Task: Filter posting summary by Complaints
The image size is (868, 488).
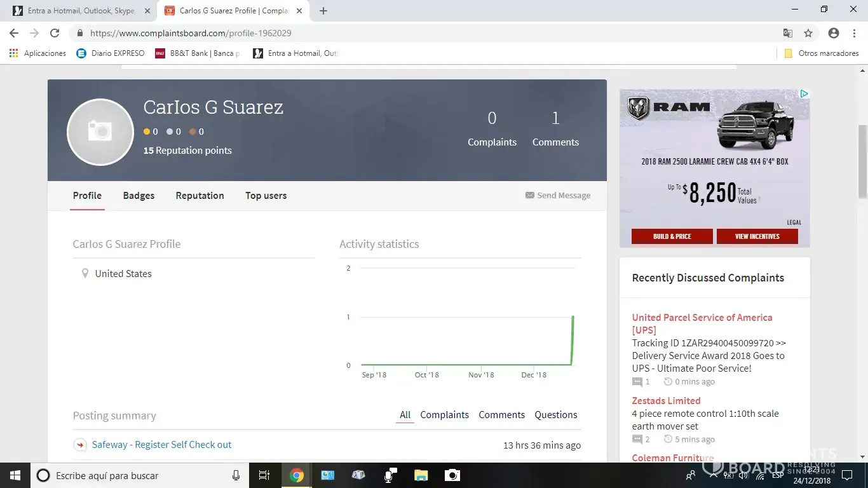Action: (444, 415)
